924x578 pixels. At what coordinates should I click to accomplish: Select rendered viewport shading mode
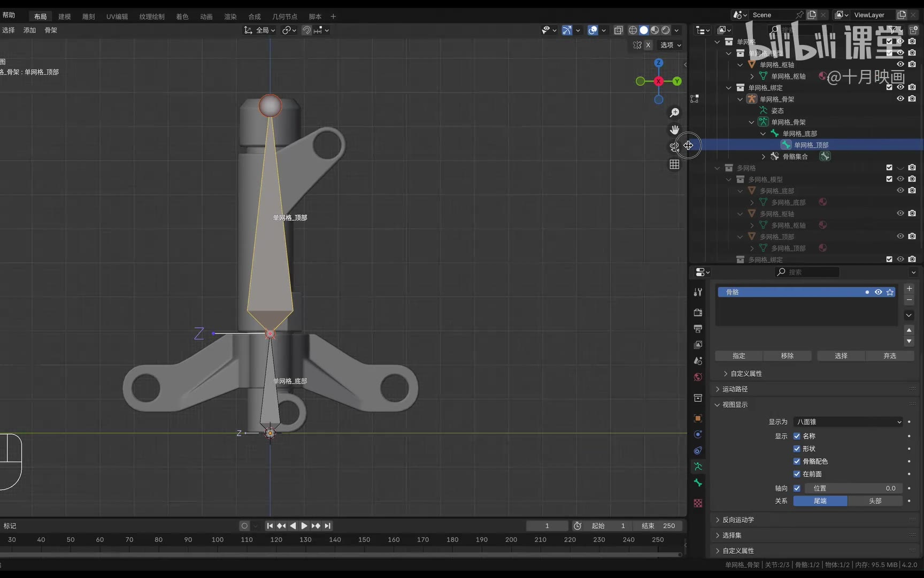[x=666, y=31]
